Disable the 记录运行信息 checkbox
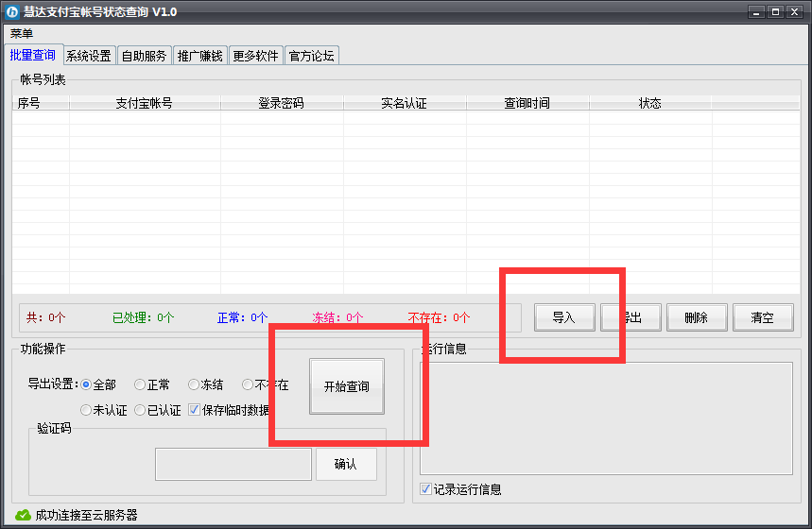 [x=426, y=489]
